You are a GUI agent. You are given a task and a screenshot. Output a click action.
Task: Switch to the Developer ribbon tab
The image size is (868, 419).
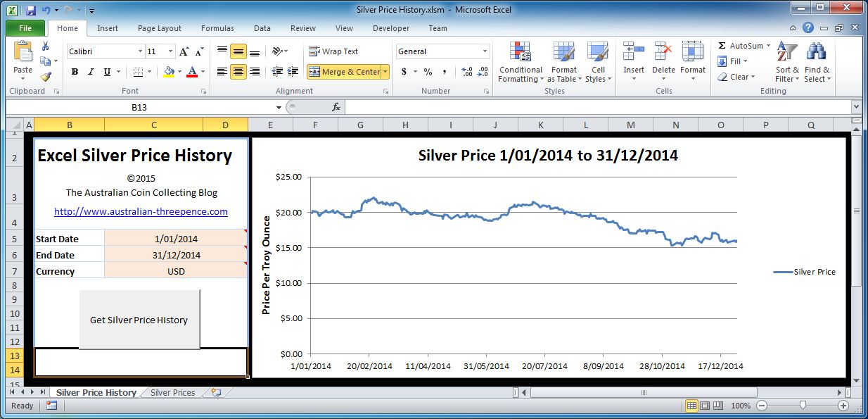[x=391, y=28]
